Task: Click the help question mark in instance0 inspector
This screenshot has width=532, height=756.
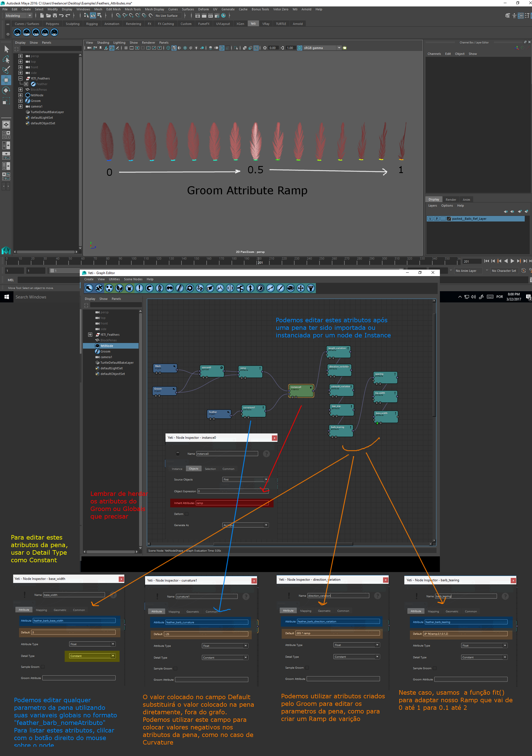Action: coord(266,454)
